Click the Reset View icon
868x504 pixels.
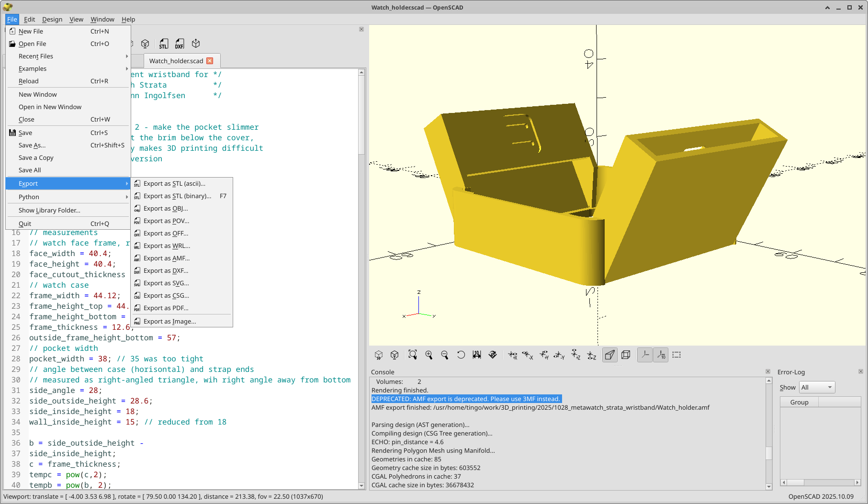click(461, 355)
